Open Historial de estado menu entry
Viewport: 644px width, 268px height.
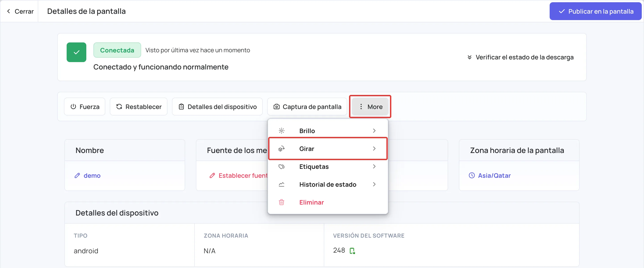click(328, 184)
